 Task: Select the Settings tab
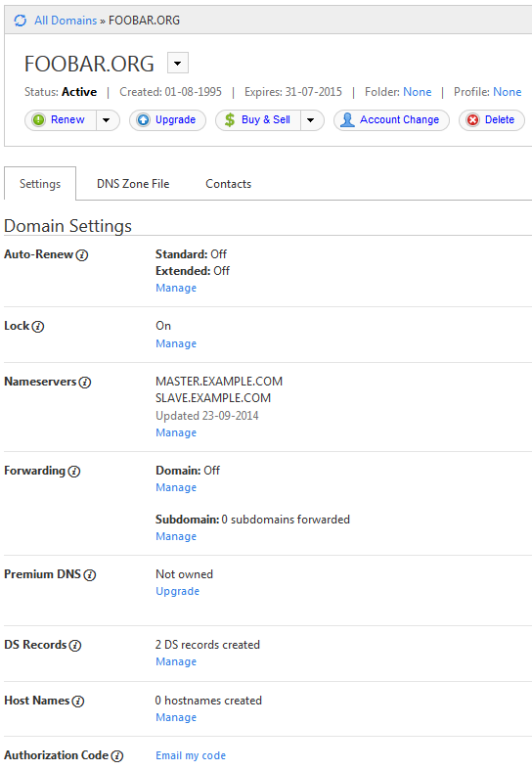[40, 183]
